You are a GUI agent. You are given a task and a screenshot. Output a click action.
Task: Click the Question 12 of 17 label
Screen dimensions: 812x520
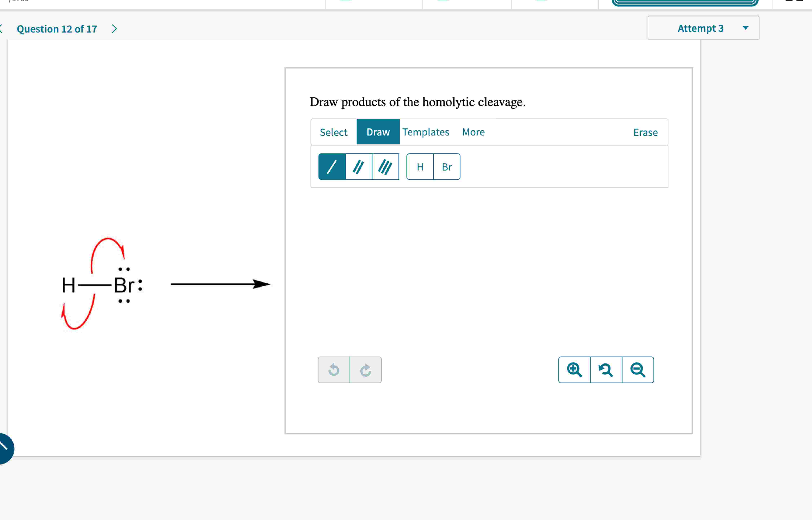tap(57, 29)
